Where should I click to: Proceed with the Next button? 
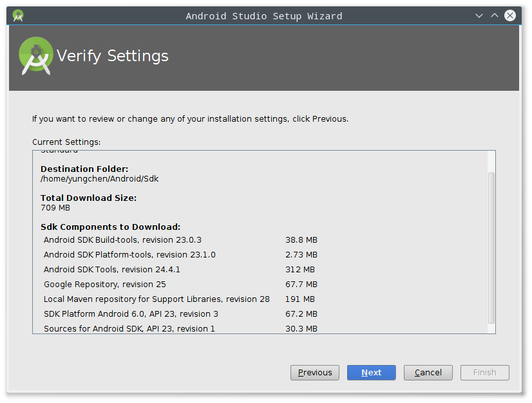click(371, 373)
